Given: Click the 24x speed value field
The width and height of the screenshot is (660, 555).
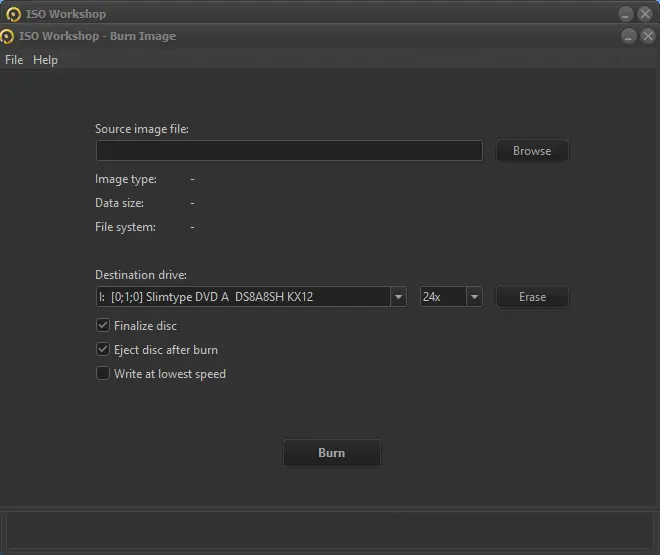Looking at the screenshot, I should coord(443,297).
